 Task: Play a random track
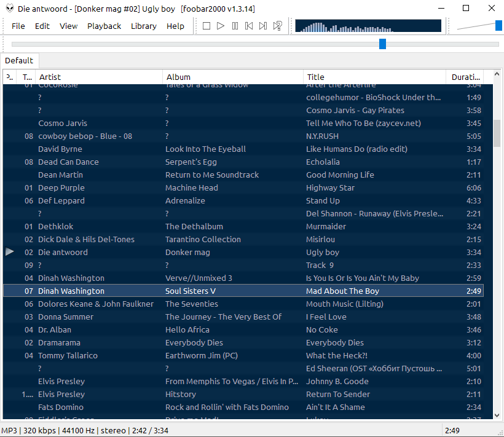tap(277, 26)
